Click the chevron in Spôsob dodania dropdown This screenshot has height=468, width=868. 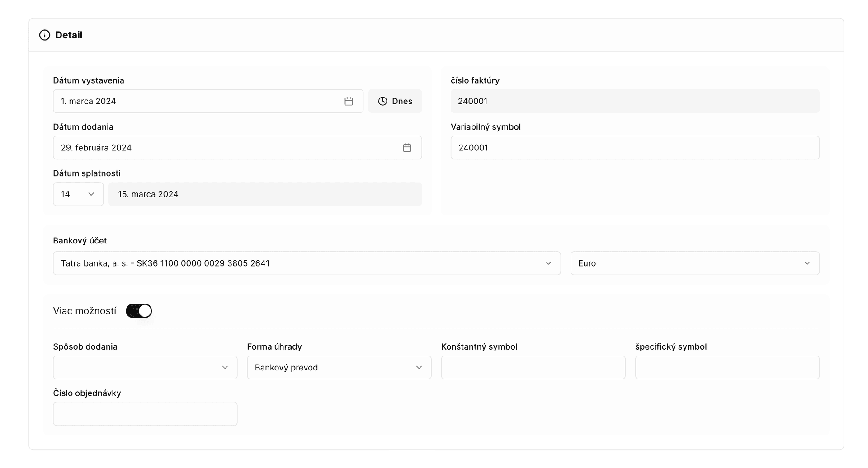coord(225,368)
